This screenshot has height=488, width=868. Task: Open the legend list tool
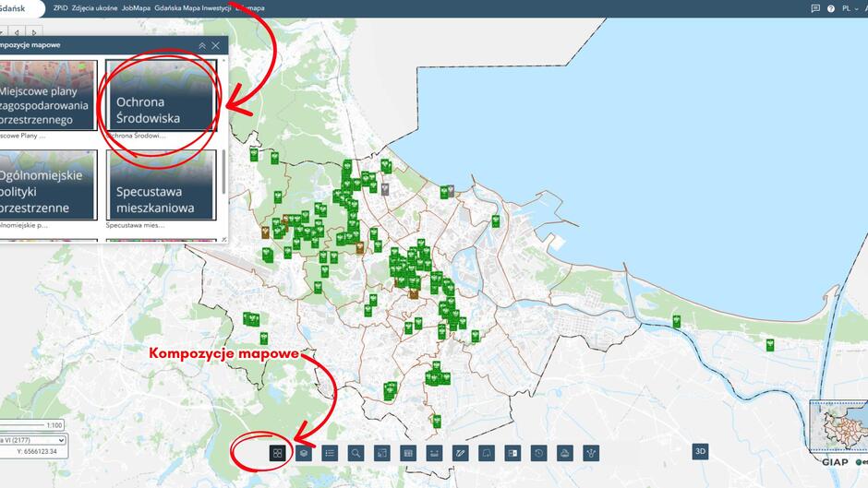330,453
